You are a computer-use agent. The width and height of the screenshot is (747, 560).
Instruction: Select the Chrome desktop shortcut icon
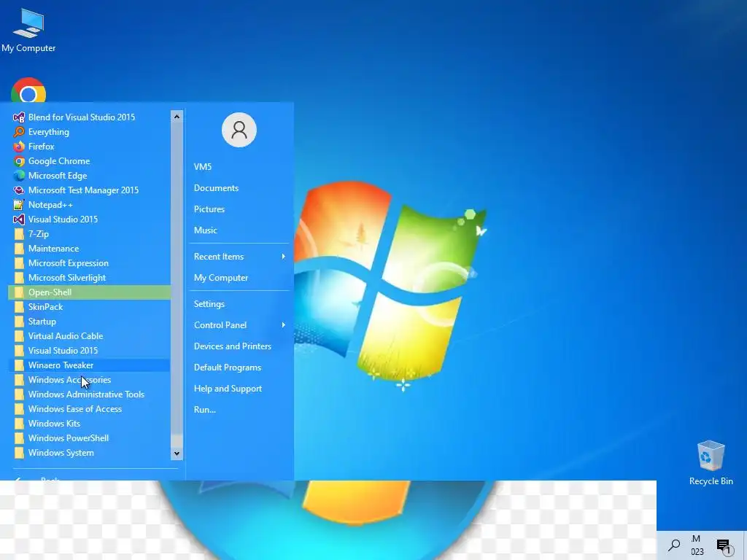pyautogui.click(x=28, y=90)
